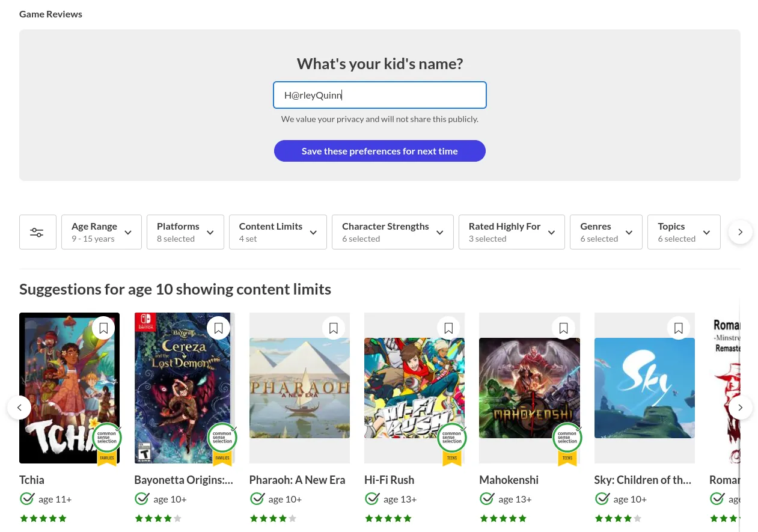Open the Bayonetta Origins title link
This screenshot has width=758, height=532.
(x=183, y=480)
